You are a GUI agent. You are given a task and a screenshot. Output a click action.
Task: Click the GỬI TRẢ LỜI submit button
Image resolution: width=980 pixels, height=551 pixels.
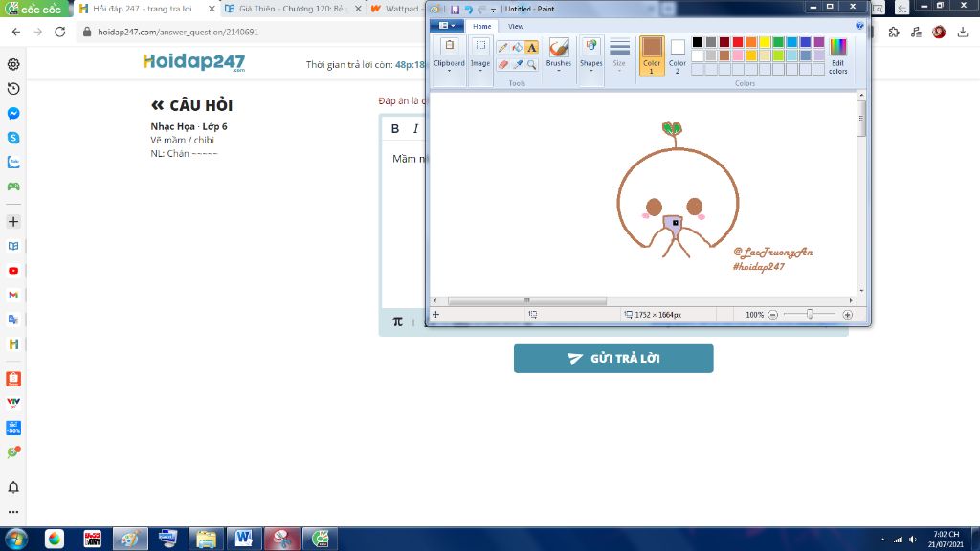pos(613,359)
